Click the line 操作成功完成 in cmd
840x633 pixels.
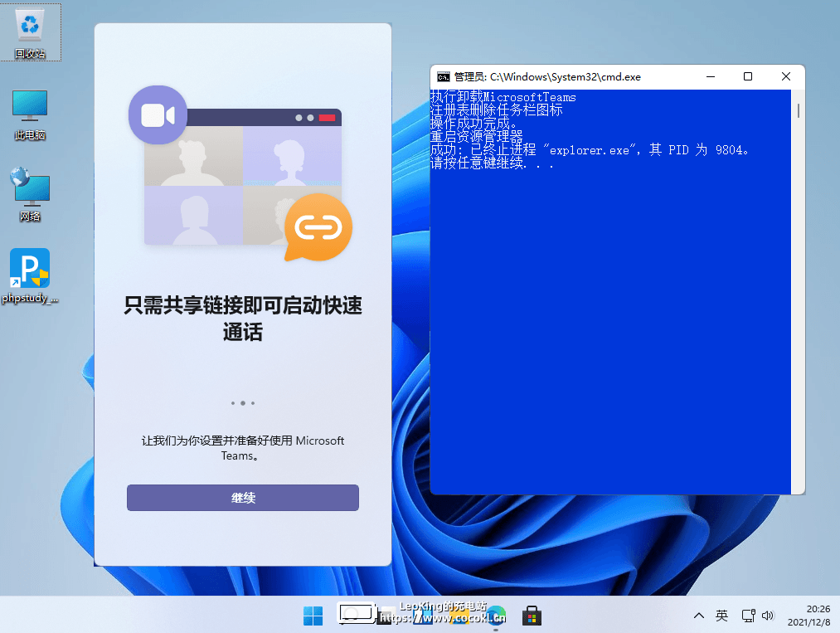pos(473,124)
